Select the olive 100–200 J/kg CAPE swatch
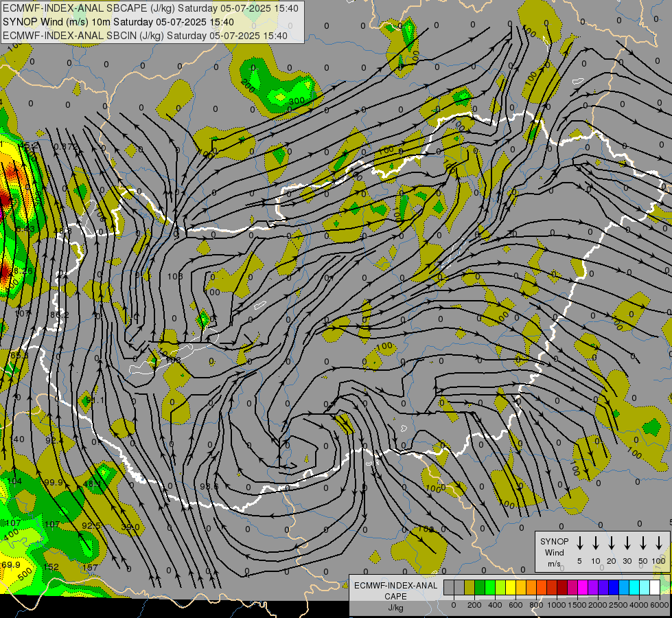 470,587
